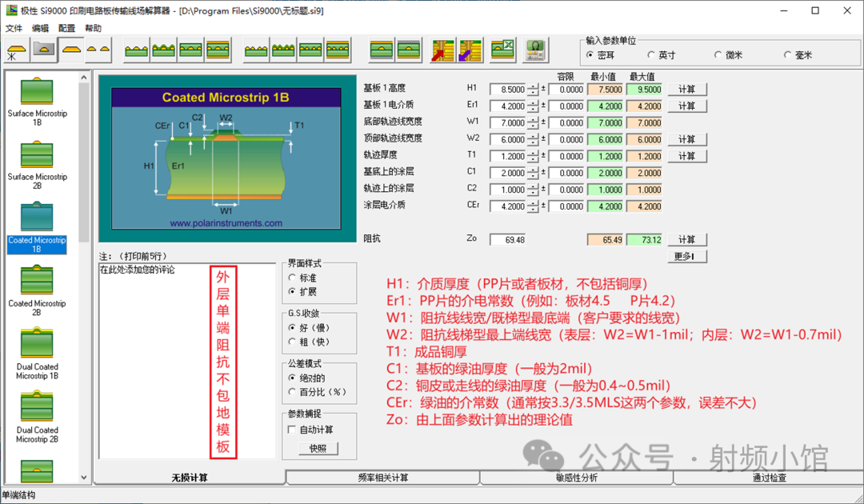The image size is (864, 504).
Task: Switch to the 频率相关计算 tab
Action: click(x=382, y=478)
